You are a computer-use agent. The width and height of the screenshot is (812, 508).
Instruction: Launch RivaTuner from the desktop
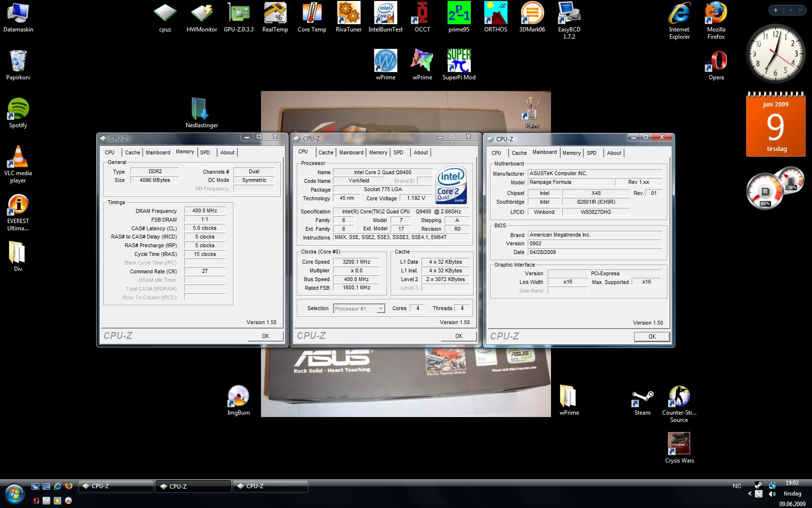click(349, 18)
